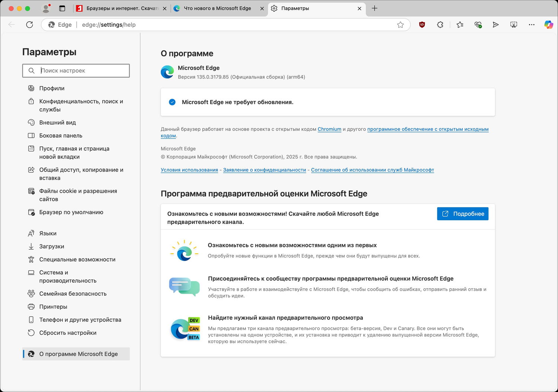Open the Extensions puzzle-piece menu

(440, 25)
